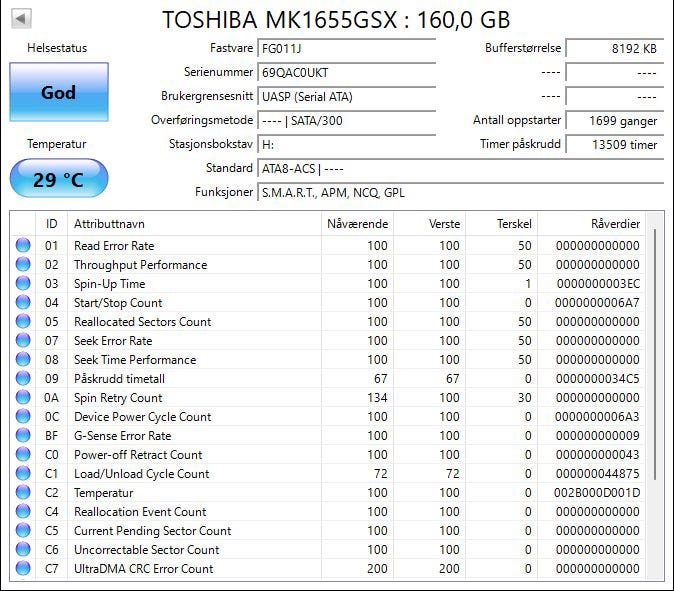The height and width of the screenshot is (591, 674).
Task: Click the Brukergrensesnitt field UASP (Serial ATA)
Action: pyautogui.click(x=346, y=96)
